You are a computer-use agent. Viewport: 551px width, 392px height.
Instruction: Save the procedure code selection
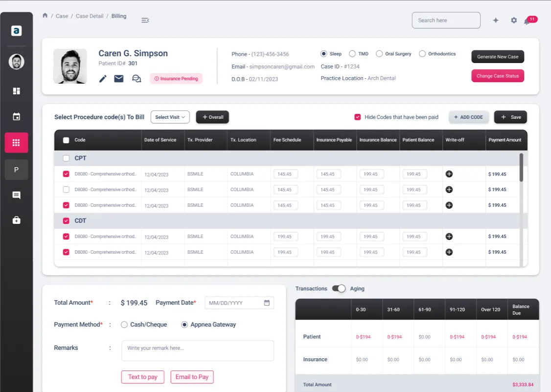click(510, 117)
